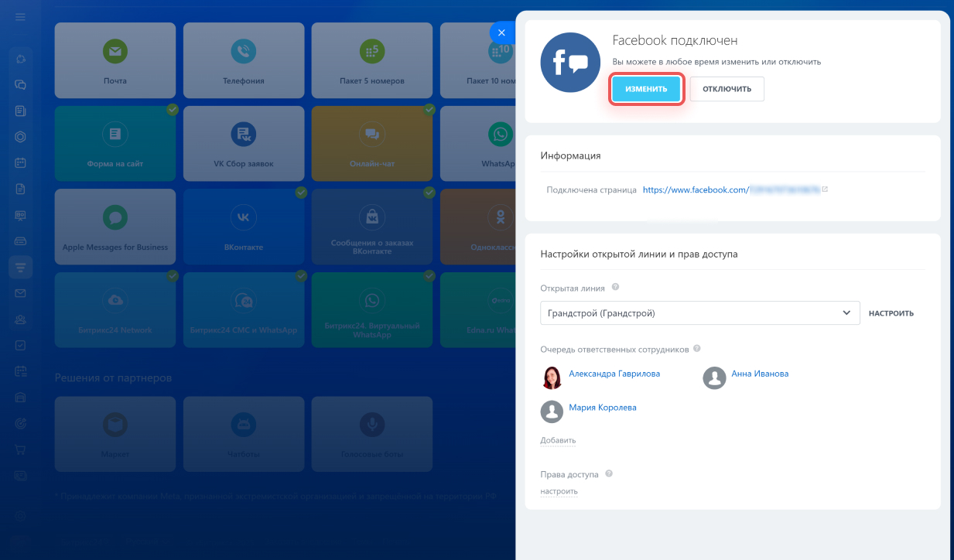Click НАСТРОИТЬ next to the open line dropdown

(891, 313)
